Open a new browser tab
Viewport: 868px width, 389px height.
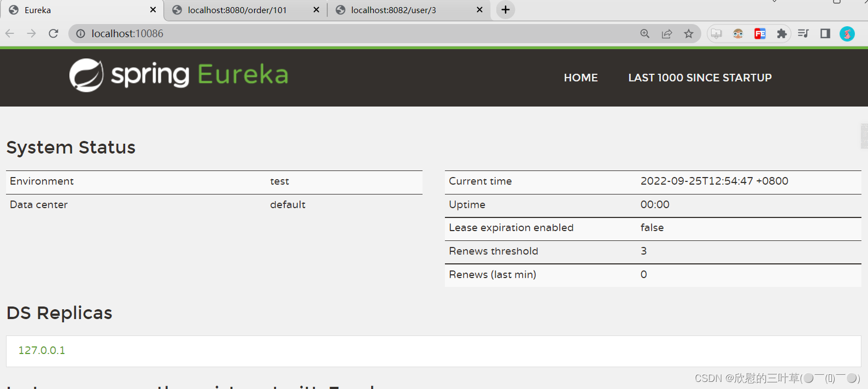click(506, 10)
